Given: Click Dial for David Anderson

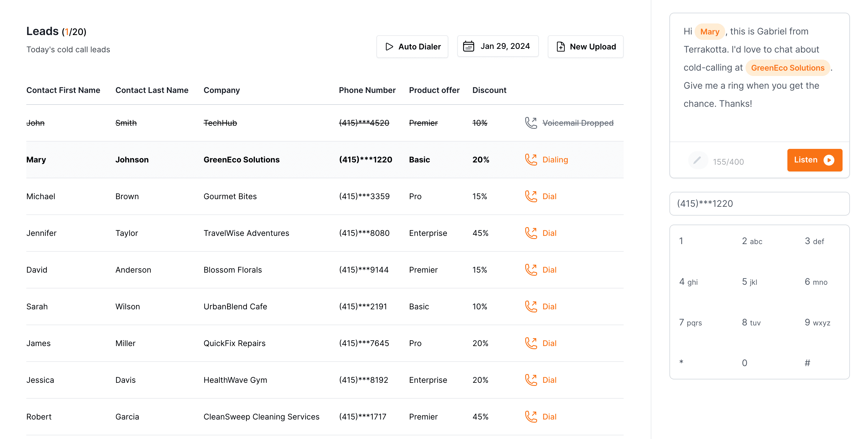Looking at the screenshot, I should (549, 270).
